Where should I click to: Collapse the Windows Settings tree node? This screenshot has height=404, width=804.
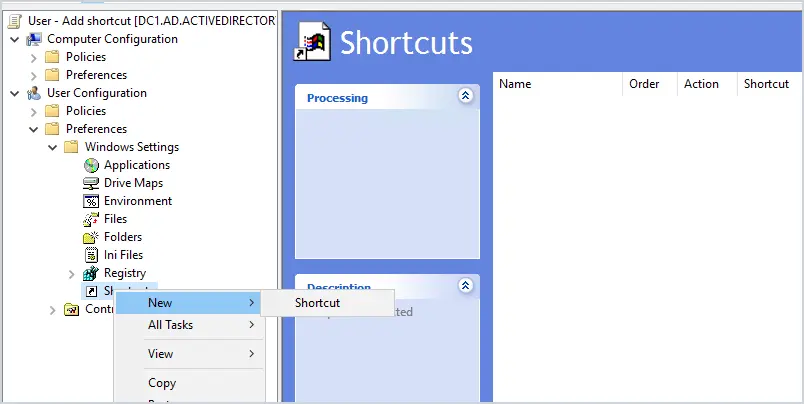click(52, 147)
